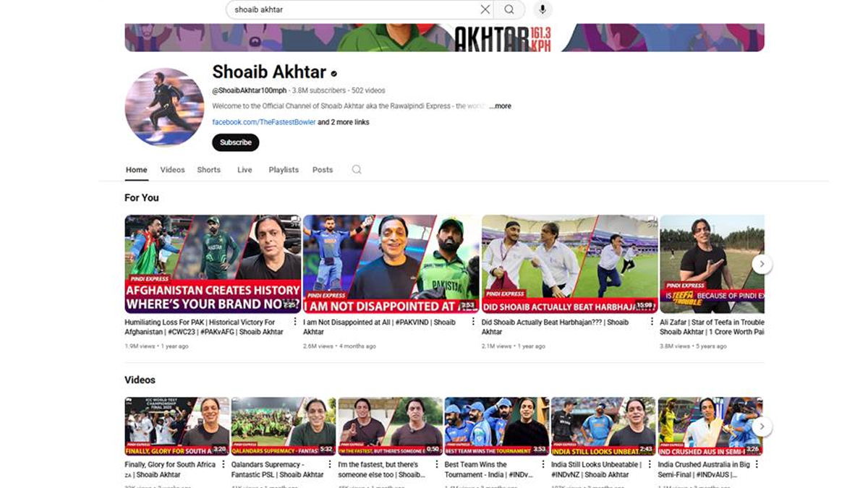Switch to the Videos tab
868x488 pixels.
(172, 170)
